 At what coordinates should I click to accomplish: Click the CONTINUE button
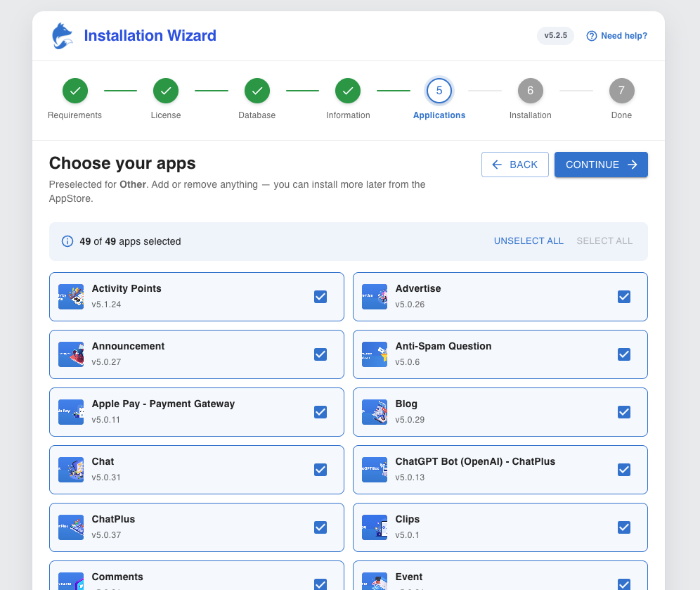tap(601, 165)
